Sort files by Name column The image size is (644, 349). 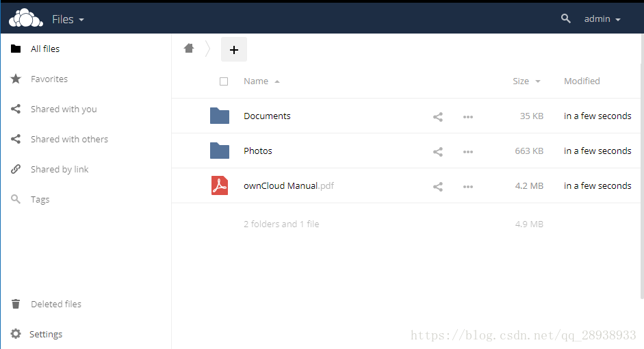click(261, 81)
